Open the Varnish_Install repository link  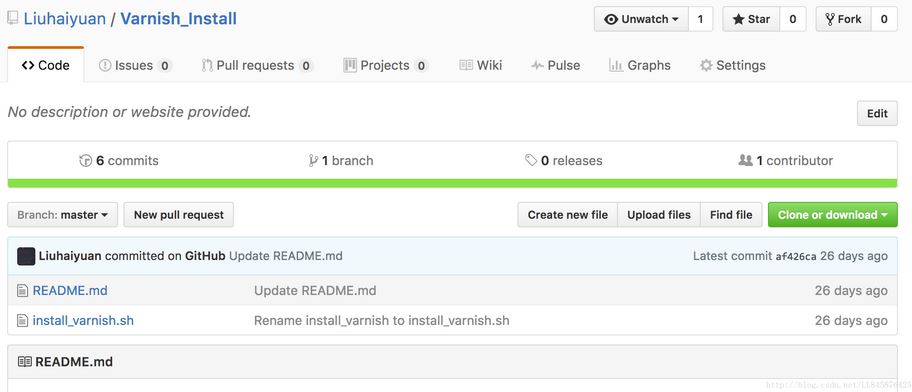179,19
